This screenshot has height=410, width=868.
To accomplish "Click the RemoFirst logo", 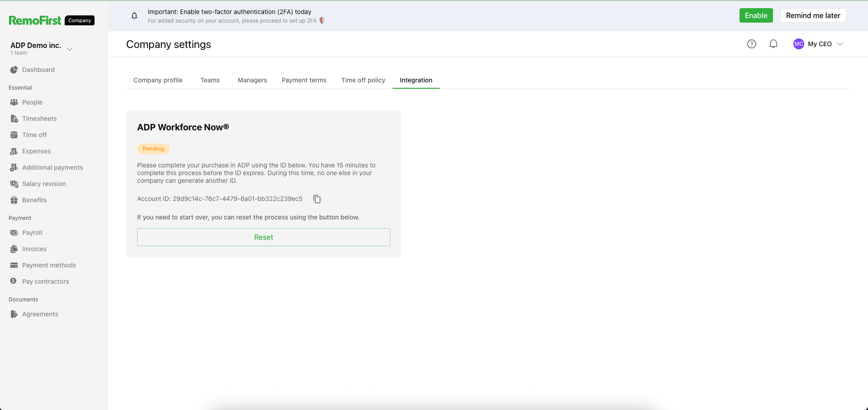I will pos(35,20).
